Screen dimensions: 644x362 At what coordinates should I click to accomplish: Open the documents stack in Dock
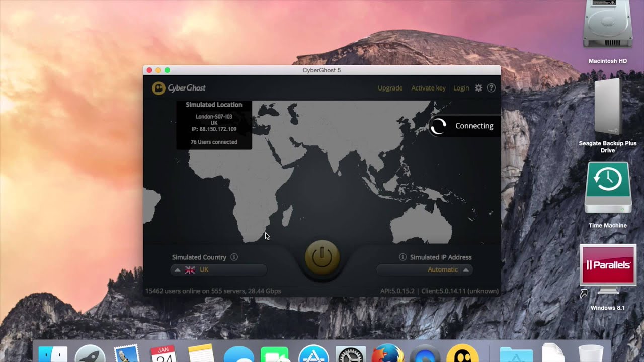tap(553, 353)
